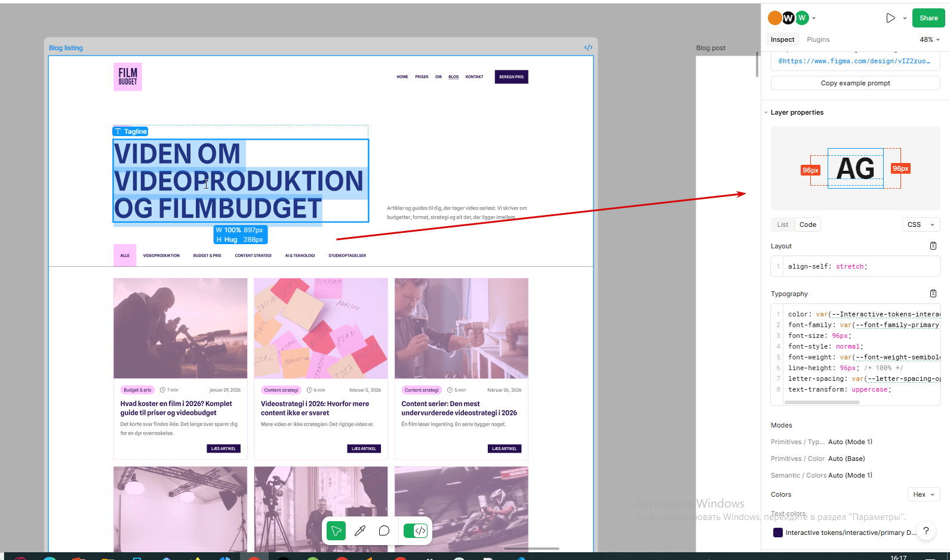
Task: Click the cameraman article image
Action: tap(180, 328)
